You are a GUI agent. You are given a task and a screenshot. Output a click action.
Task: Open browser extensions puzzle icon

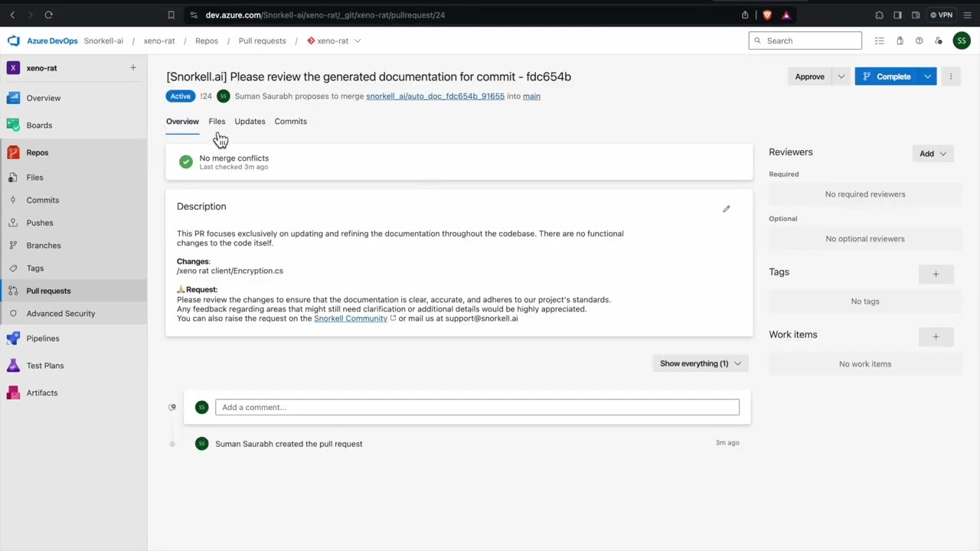pyautogui.click(x=880, y=15)
